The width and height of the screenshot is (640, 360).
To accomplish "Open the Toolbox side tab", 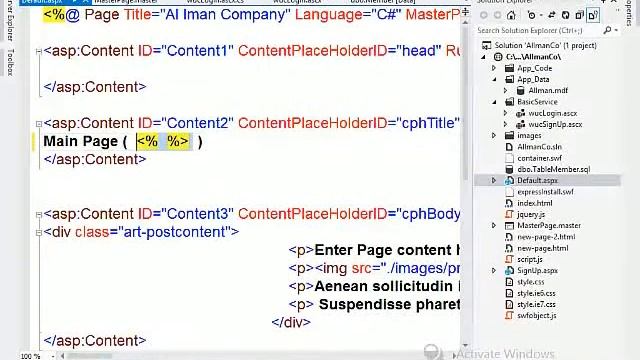I will (11, 62).
